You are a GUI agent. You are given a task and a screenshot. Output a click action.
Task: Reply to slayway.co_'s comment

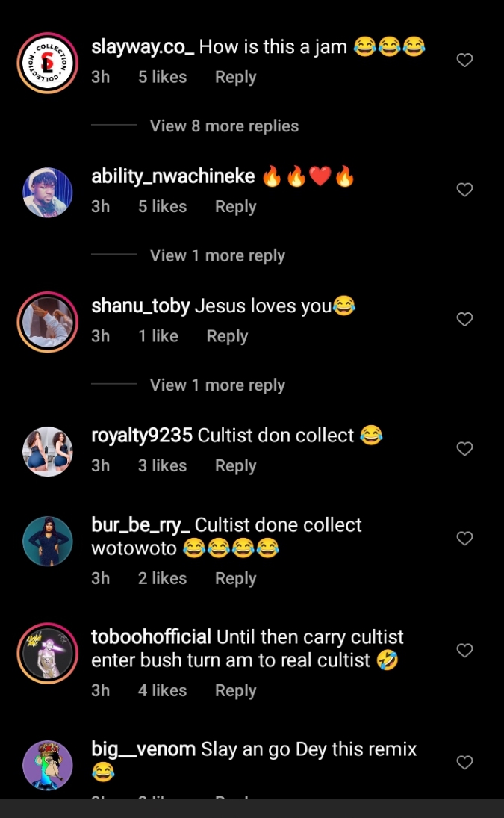tap(235, 77)
